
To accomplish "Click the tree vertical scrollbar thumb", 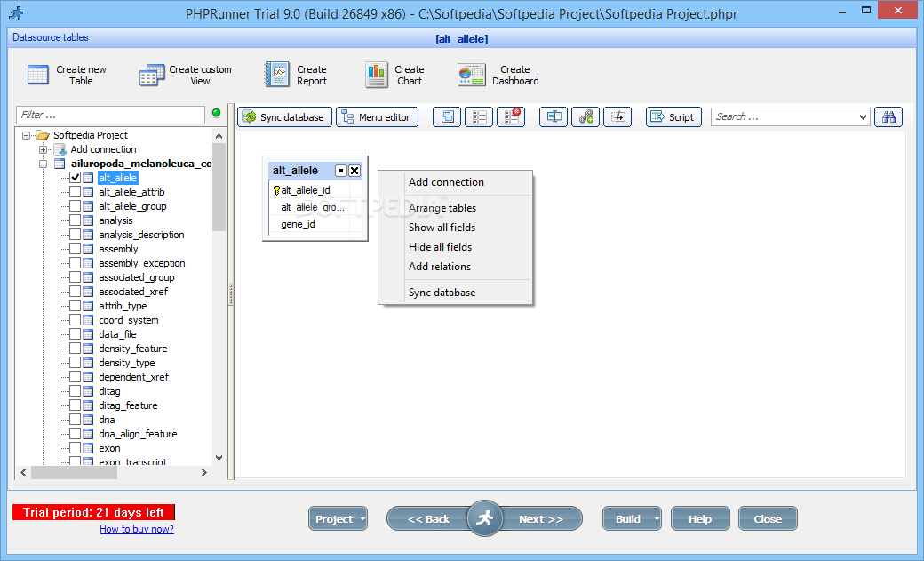I will [x=219, y=187].
